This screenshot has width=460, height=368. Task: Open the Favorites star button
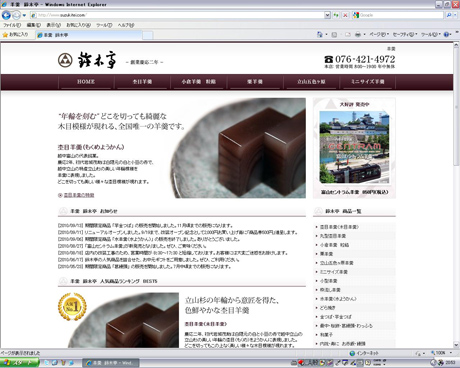(x=16, y=35)
